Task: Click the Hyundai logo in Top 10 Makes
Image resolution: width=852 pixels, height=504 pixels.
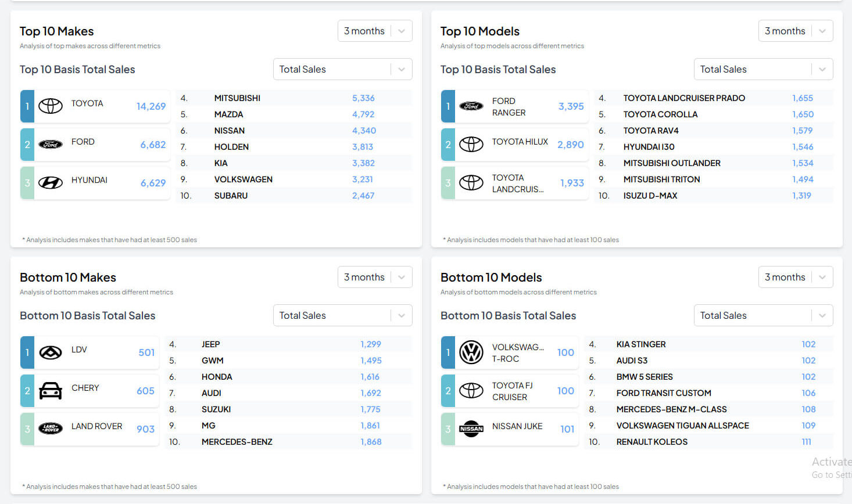Action: (x=51, y=183)
